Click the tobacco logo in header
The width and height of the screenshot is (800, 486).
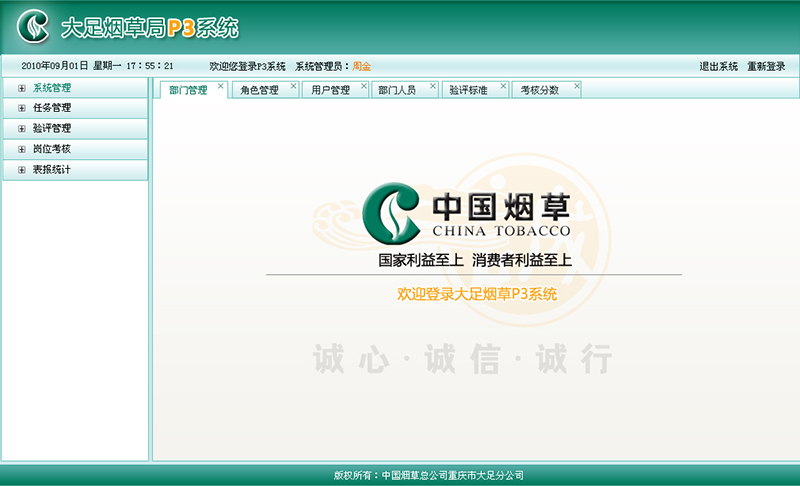click(x=33, y=27)
